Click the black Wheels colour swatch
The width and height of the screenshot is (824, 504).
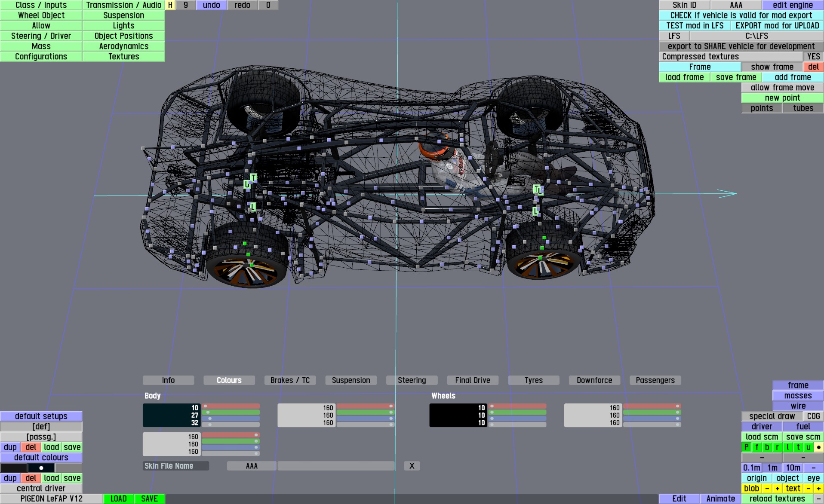pos(458,415)
